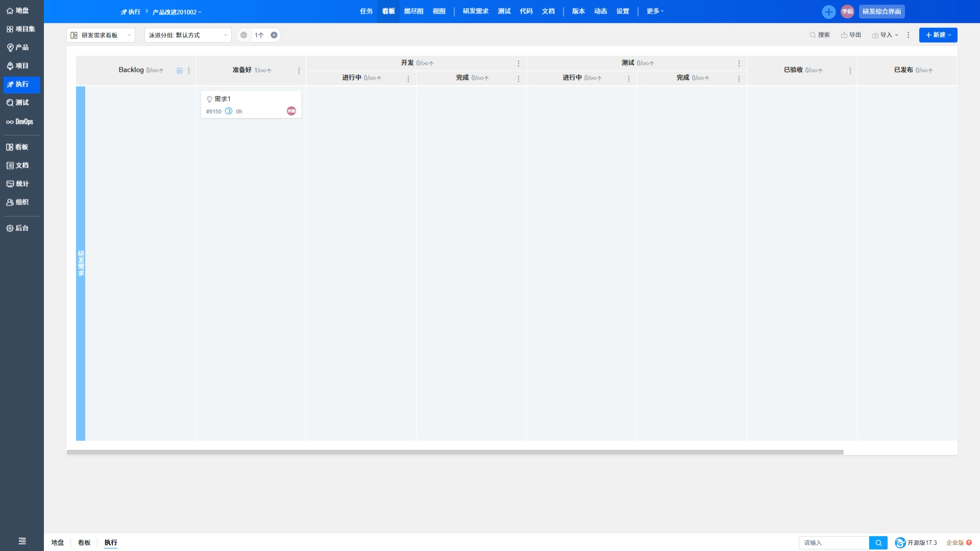Viewport: 980px width, 551px height.
Task: Switch to the 燃尽图 tab
Action: pyautogui.click(x=413, y=11)
